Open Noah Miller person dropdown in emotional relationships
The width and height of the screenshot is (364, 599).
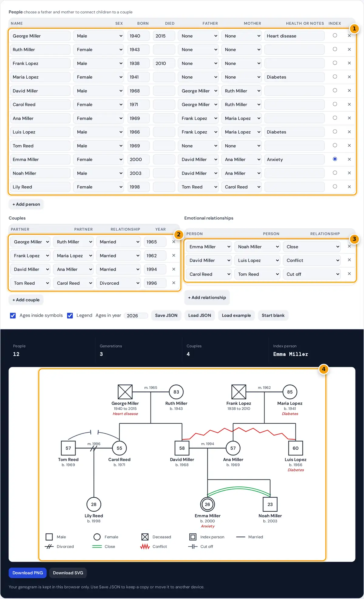257,247
